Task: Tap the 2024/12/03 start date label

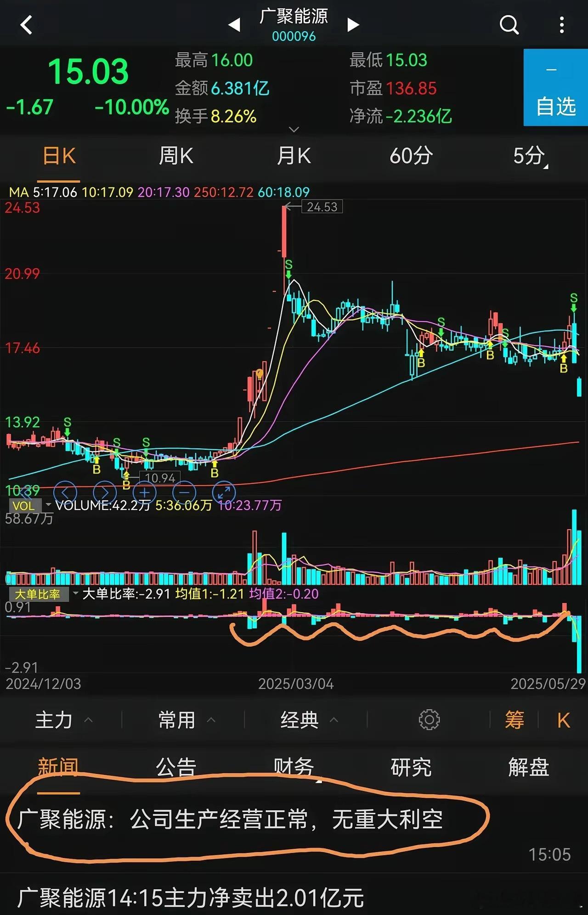Action: (x=43, y=684)
